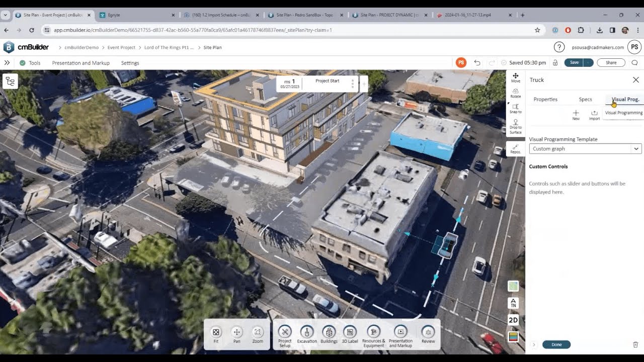Screen dimensions: 644x362
Task: Collapse the Truck panel chevron
Action: 534,344
